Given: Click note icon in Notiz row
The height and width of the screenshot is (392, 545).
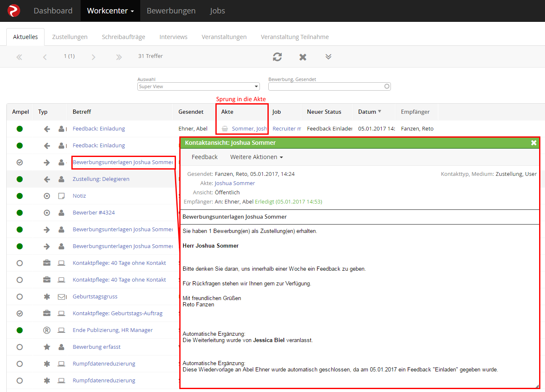Looking at the screenshot, I should pos(61,196).
